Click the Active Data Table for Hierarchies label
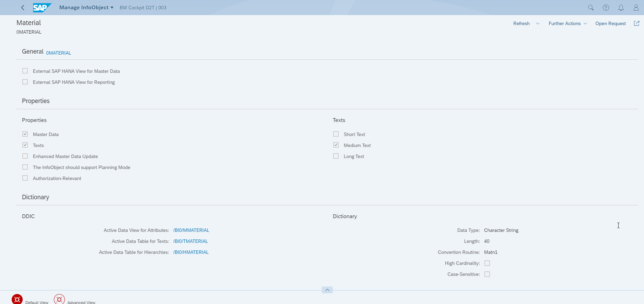 tap(134, 252)
